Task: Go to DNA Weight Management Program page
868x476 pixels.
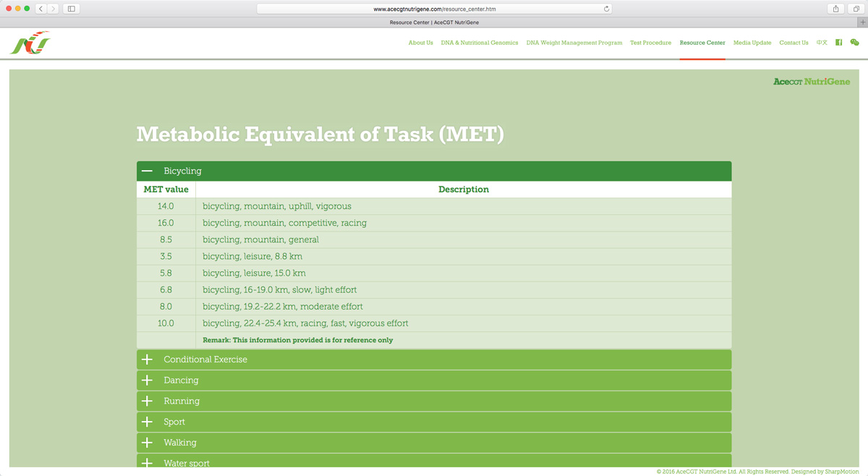Action: [x=574, y=43]
